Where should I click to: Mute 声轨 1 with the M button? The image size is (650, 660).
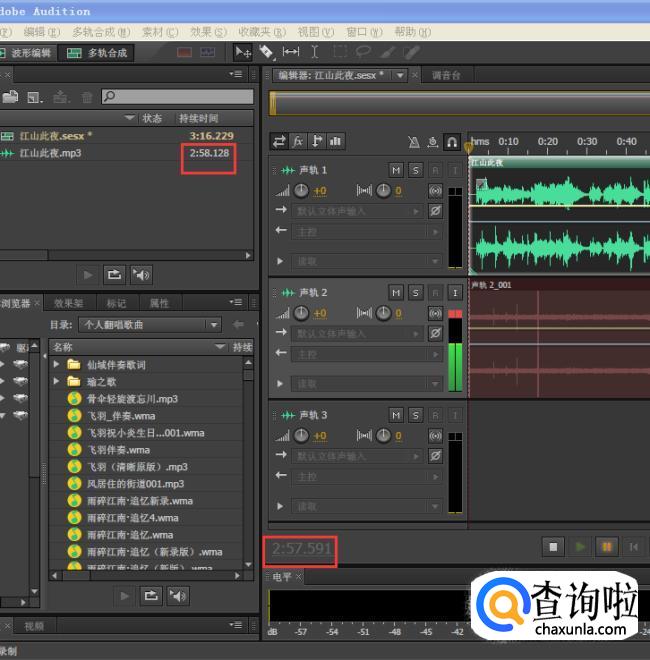coord(397,170)
